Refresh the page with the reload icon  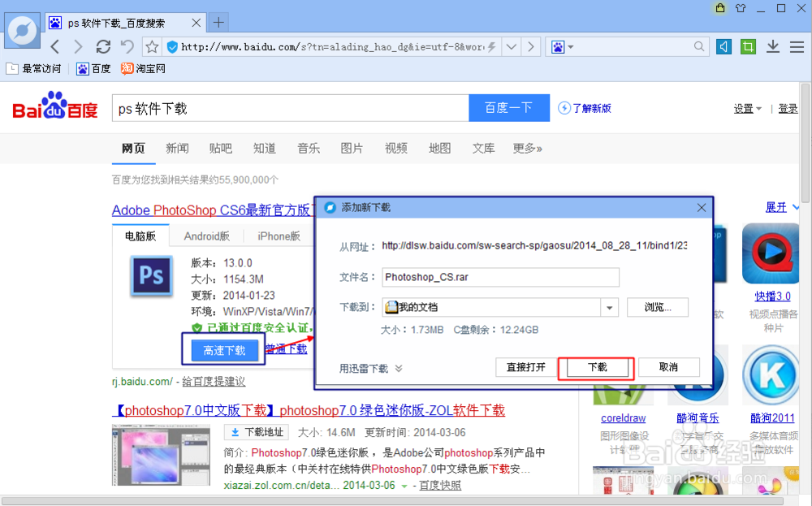(x=103, y=46)
